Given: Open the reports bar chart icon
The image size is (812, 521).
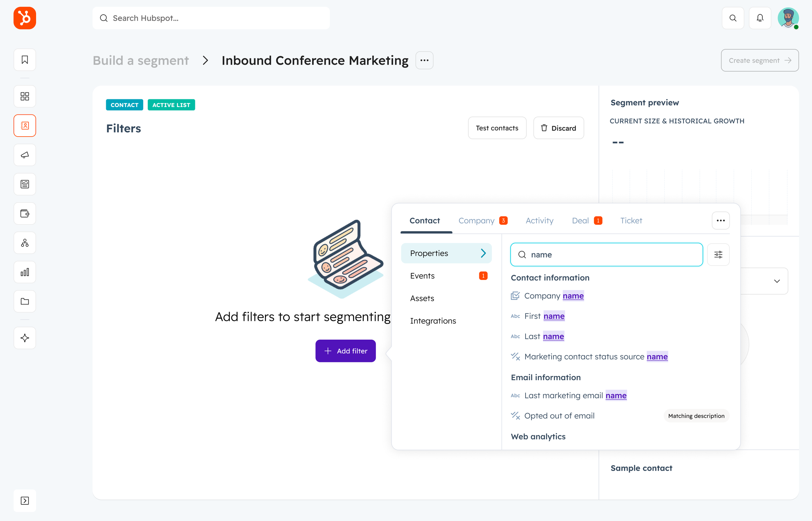Looking at the screenshot, I should tap(25, 272).
